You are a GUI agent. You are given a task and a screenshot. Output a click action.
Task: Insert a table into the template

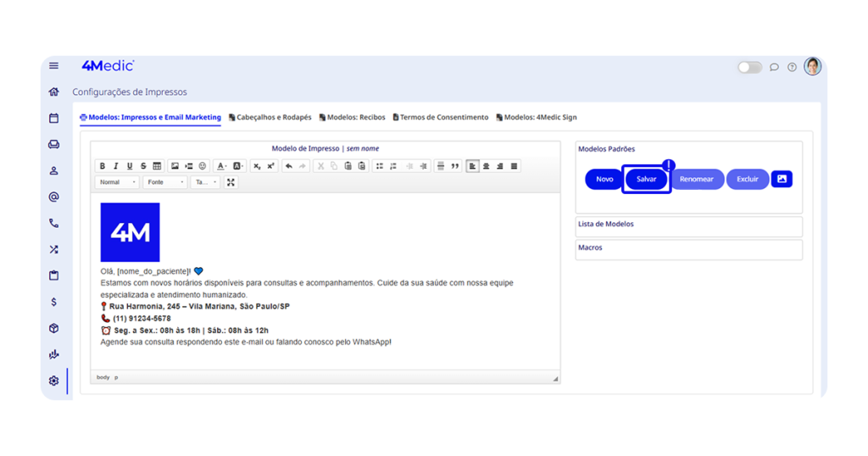pos(157,166)
